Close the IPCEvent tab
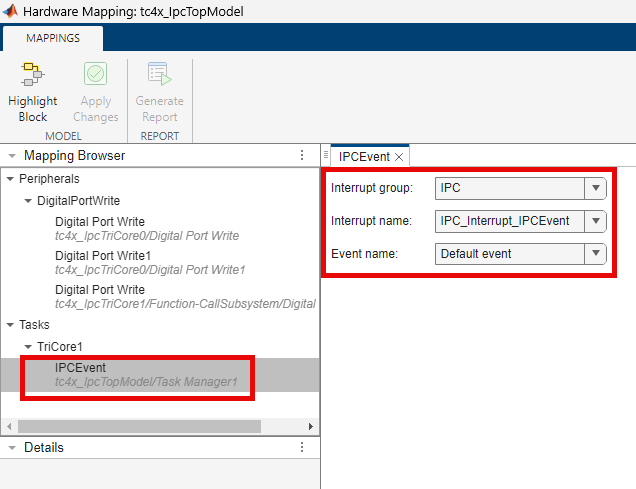This screenshot has width=636, height=489. pyautogui.click(x=399, y=157)
